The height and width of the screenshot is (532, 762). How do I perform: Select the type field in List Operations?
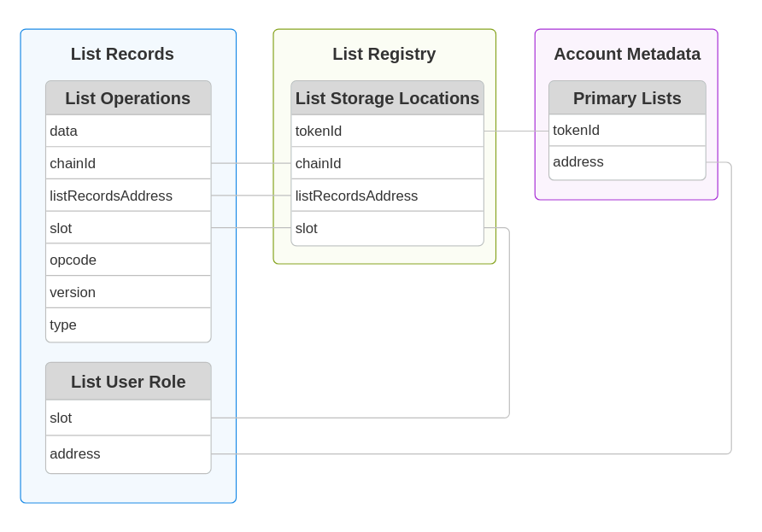tap(127, 324)
